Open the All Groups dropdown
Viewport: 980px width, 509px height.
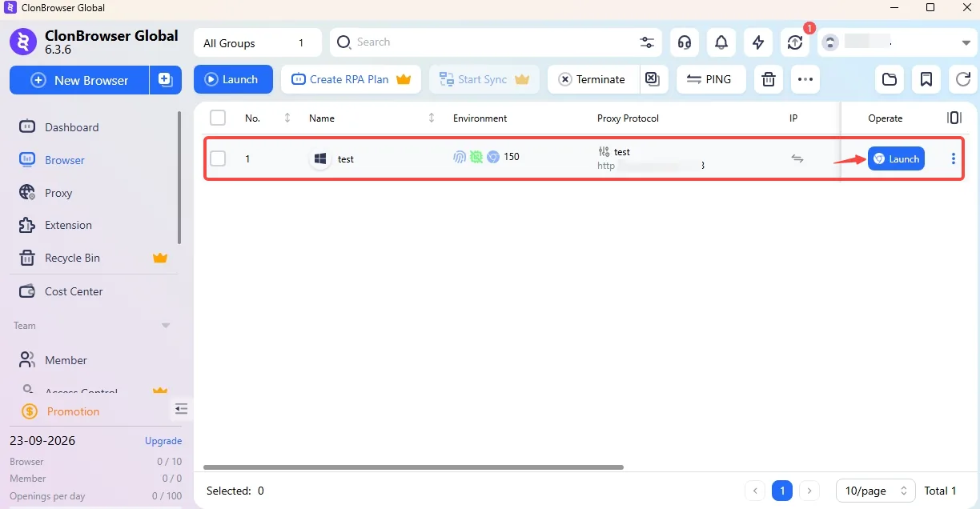pyautogui.click(x=257, y=42)
